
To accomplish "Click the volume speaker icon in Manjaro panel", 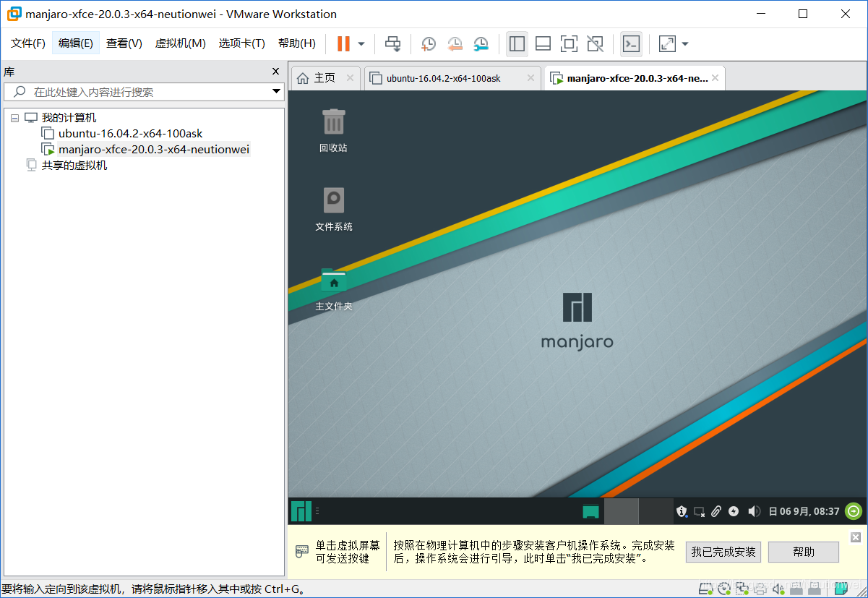I will [755, 511].
